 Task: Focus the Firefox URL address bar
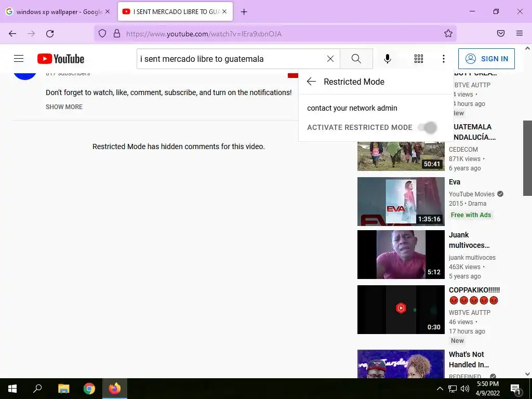[275, 34]
